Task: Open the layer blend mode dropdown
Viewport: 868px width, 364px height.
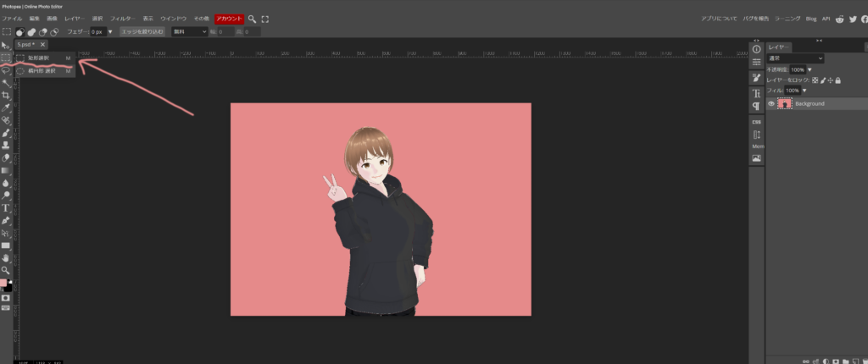Action: (x=795, y=58)
